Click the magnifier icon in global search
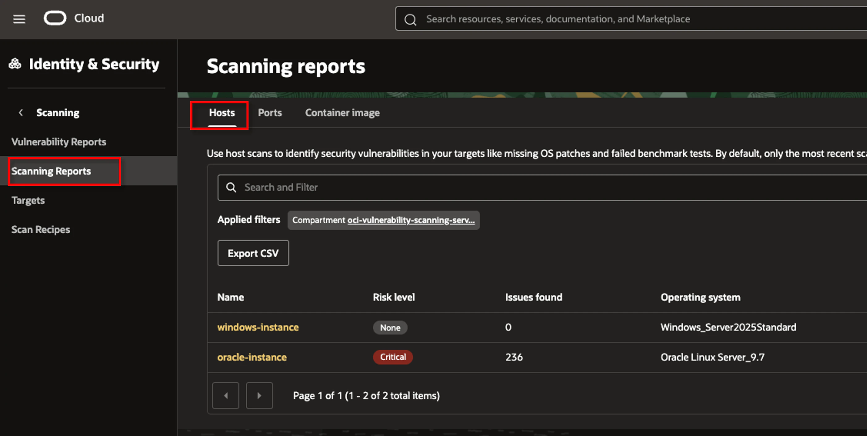This screenshot has width=868, height=436. click(x=410, y=19)
